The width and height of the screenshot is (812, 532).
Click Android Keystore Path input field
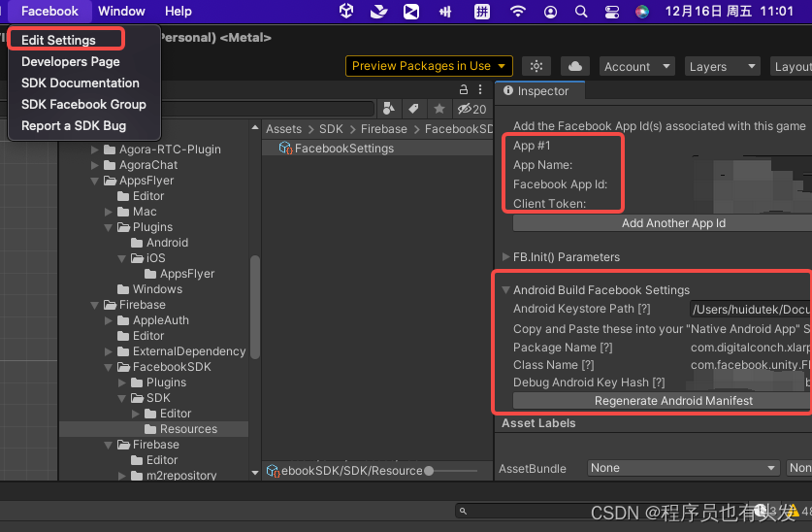(751, 310)
